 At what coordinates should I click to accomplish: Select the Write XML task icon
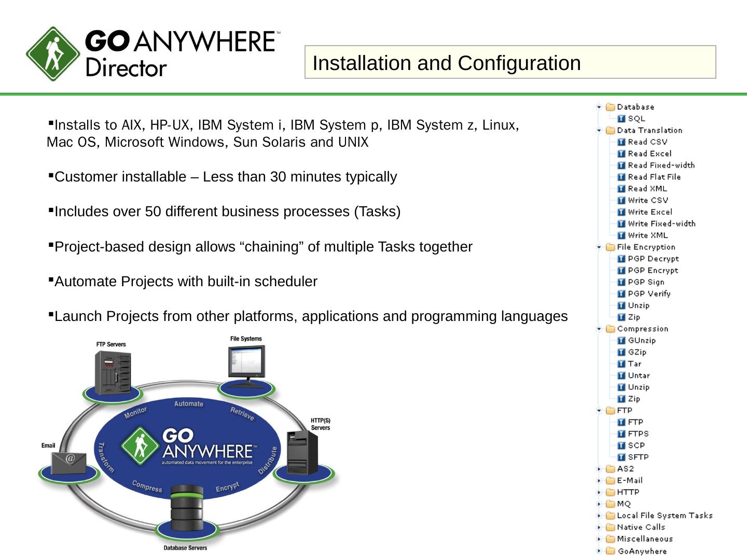[x=621, y=235]
